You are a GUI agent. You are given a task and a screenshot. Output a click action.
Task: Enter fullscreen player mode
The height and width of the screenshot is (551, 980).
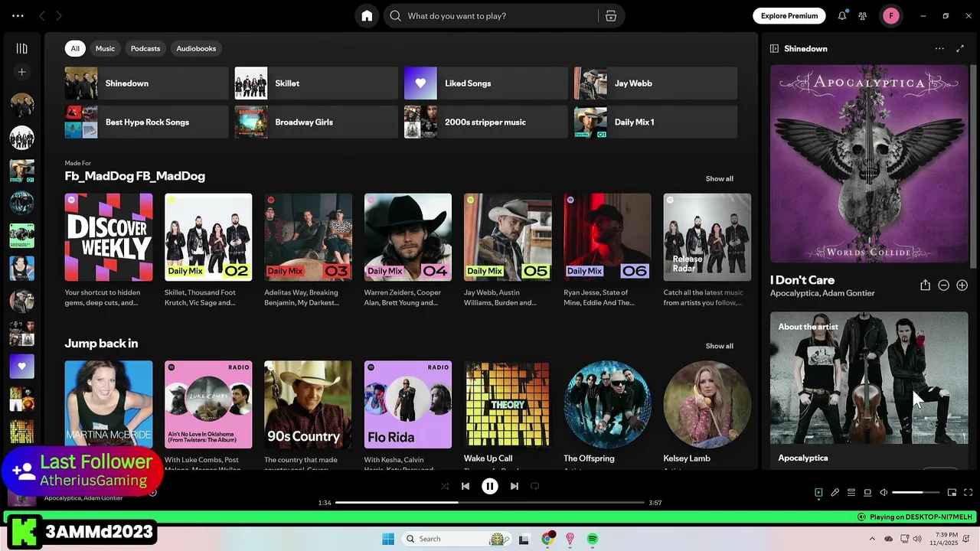pyautogui.click(x=968, y=493)
